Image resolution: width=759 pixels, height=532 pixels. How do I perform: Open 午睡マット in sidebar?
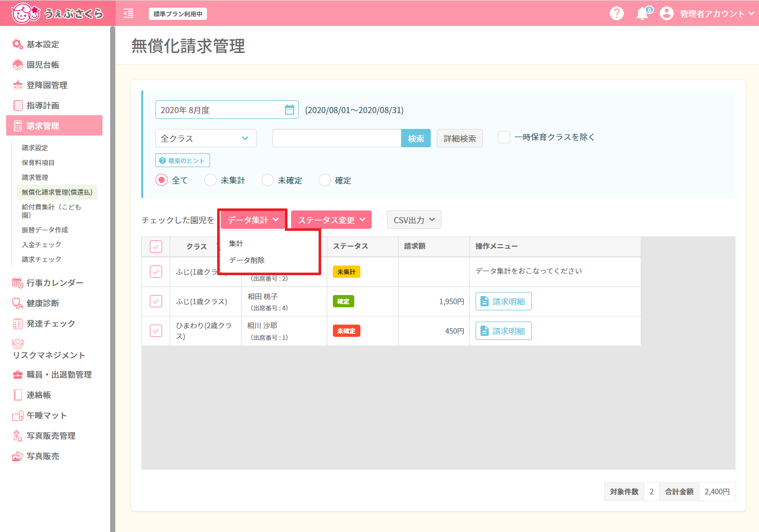(46, 415)
